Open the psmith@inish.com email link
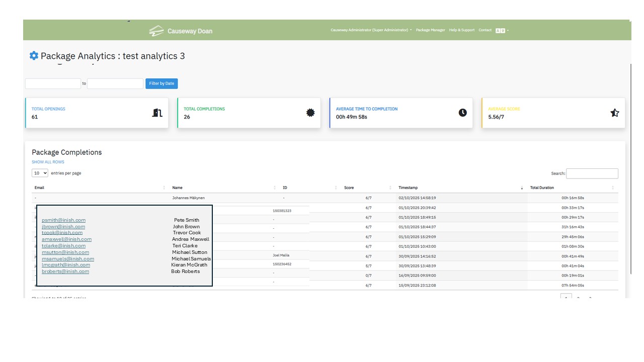Image resolution: width=644 pixels, height=362 pixels. click(63, 220)
